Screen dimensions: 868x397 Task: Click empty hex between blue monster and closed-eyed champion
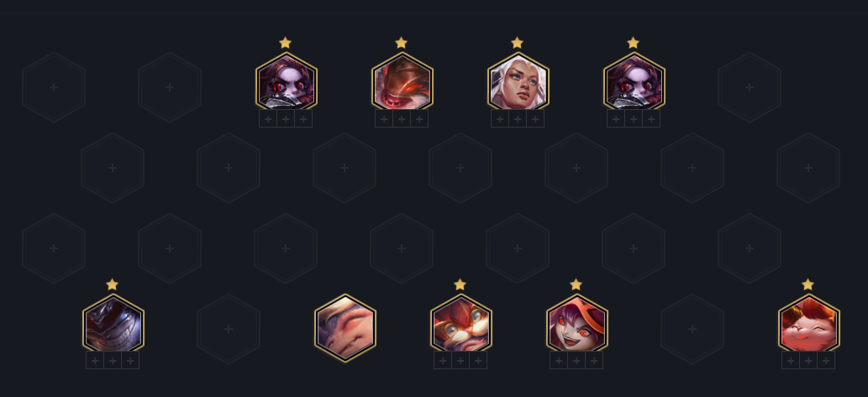pos(229,329)
